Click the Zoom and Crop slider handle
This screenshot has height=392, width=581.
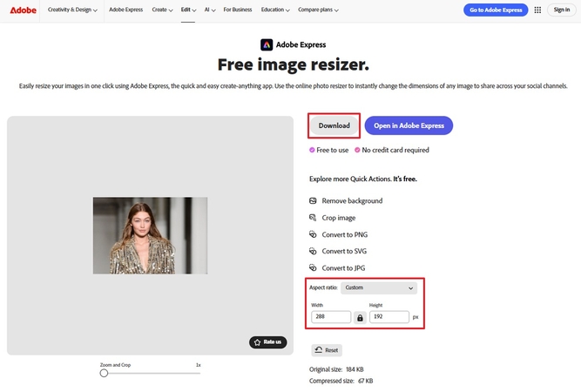point(104,373)
